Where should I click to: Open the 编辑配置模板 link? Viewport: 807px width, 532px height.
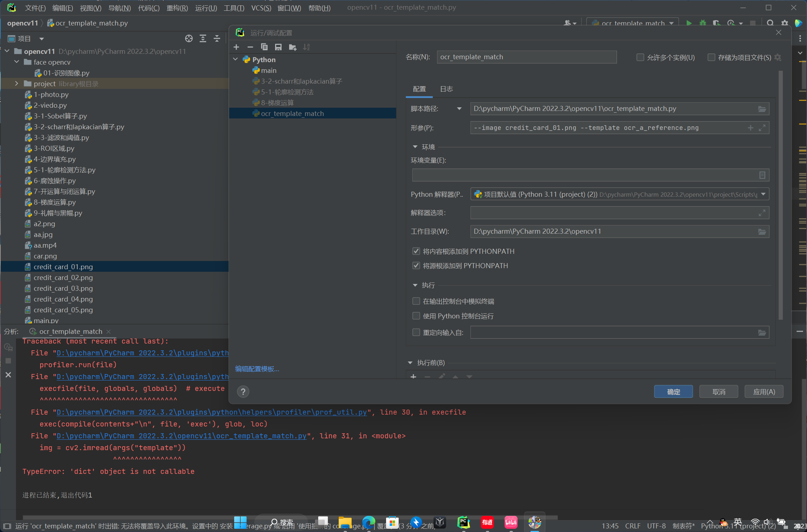tap(257, 369)
